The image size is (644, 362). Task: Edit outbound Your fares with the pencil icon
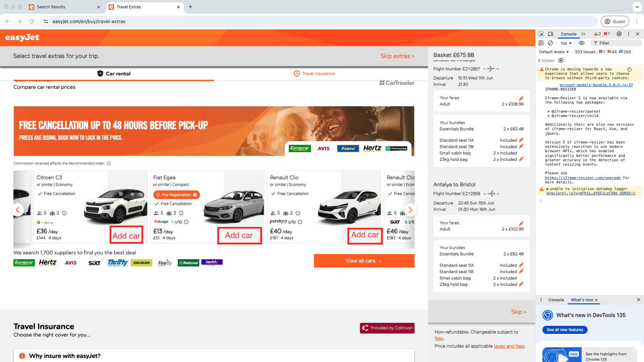[521, 99]
